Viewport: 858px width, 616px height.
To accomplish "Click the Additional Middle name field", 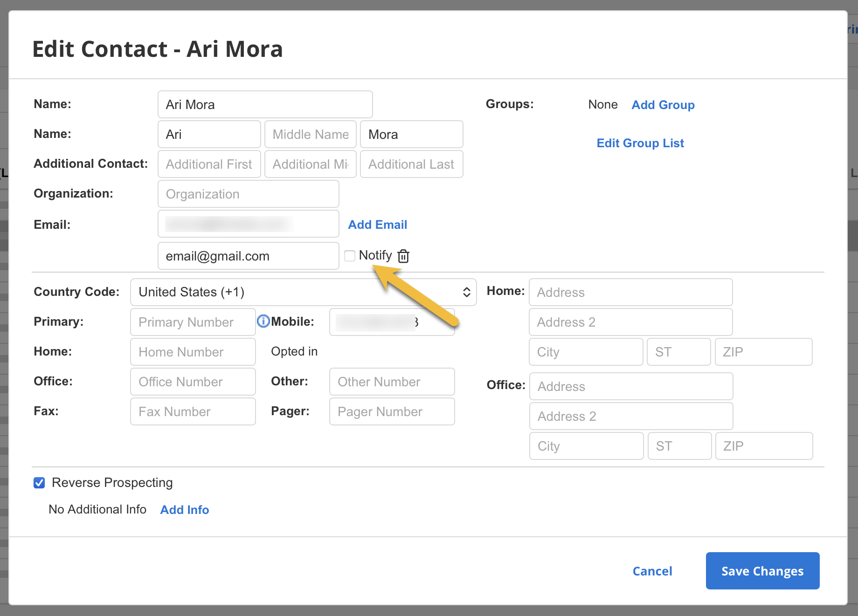I will point(311,164).
